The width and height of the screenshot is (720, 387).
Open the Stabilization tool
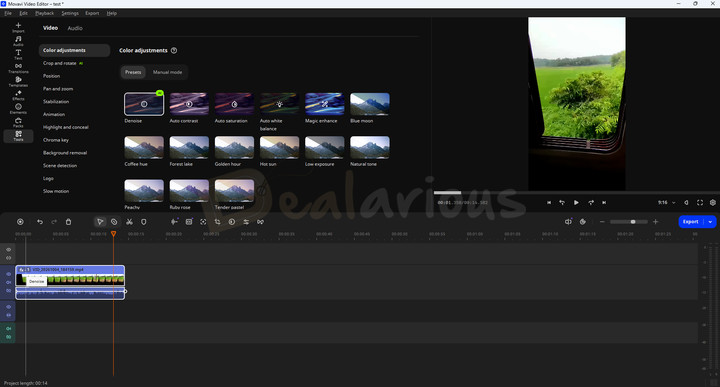point(56,101)
